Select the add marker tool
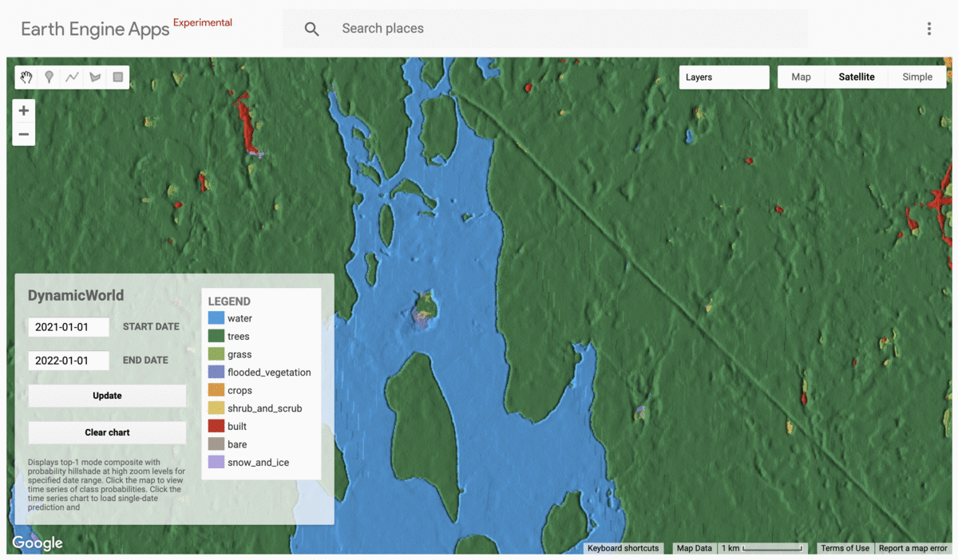This screenshot has width=958, height=560. (x=49, y=77)
